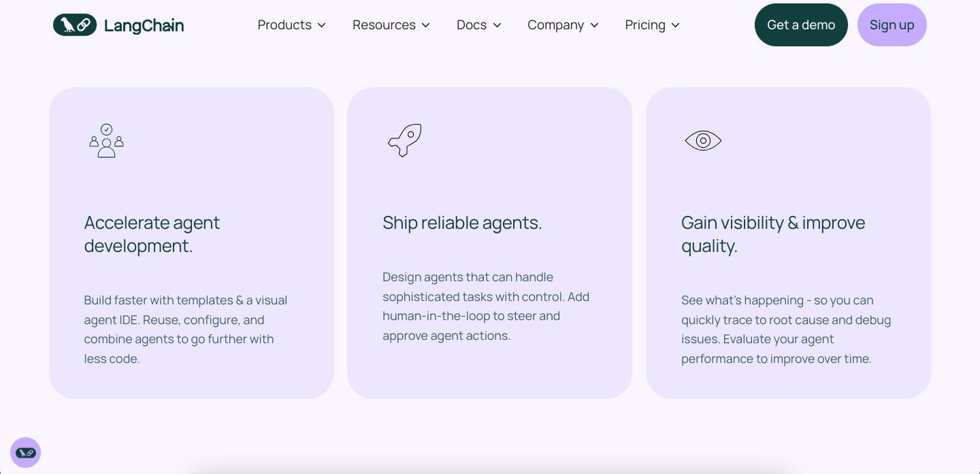The height and width of the screenshot is (474, 980).
Task: Expand the Resources dropdown chevron
Action: click(426, 25)
